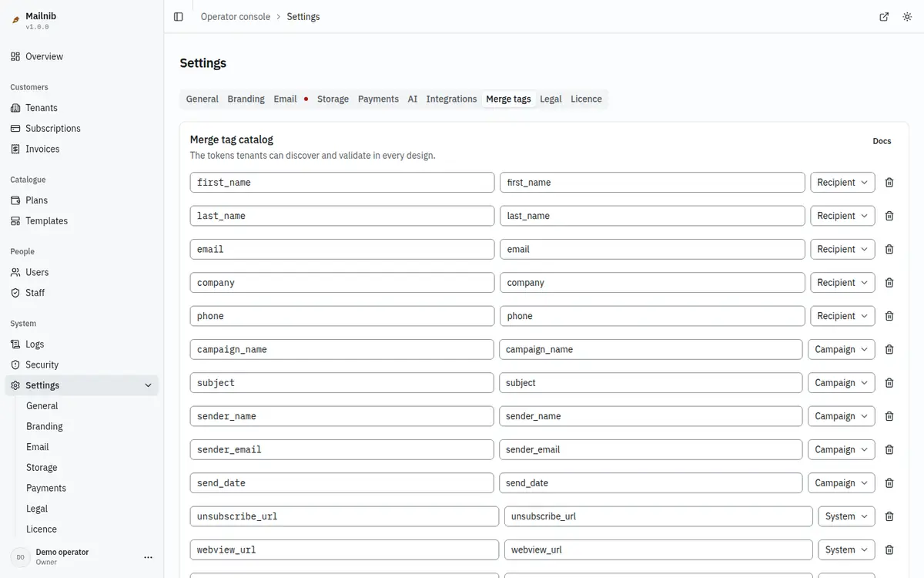Screen dimensions: 924x578
Task: Open the operator menu three-dots icon
Action: pos(149,557)
